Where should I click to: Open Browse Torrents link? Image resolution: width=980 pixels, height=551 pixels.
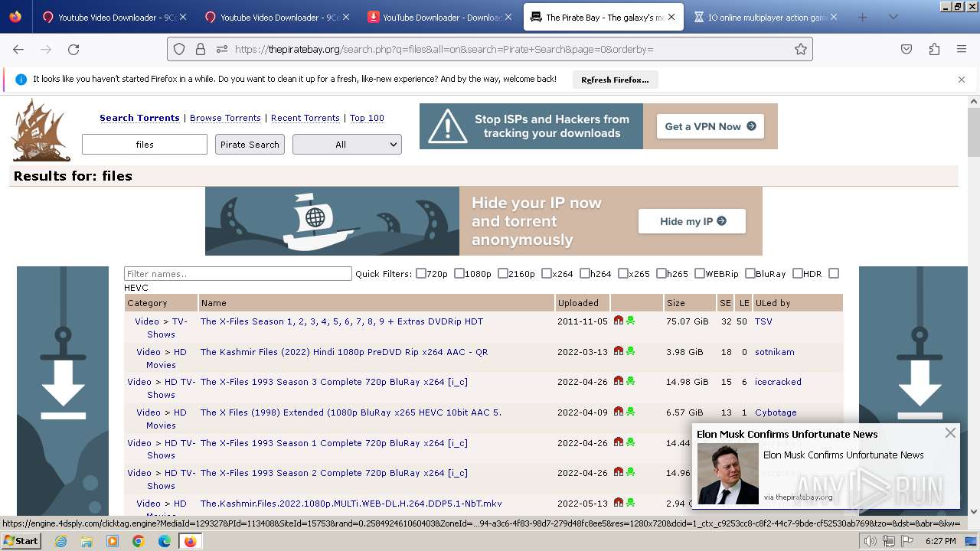tap(225, 118)
